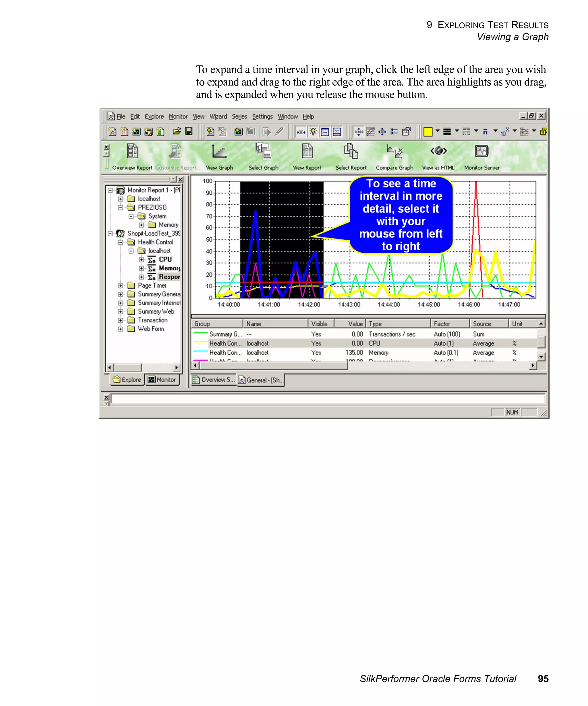Open the line thickness dropdown arrow
This screenshot has width=588, height=706.
(457, 131)
